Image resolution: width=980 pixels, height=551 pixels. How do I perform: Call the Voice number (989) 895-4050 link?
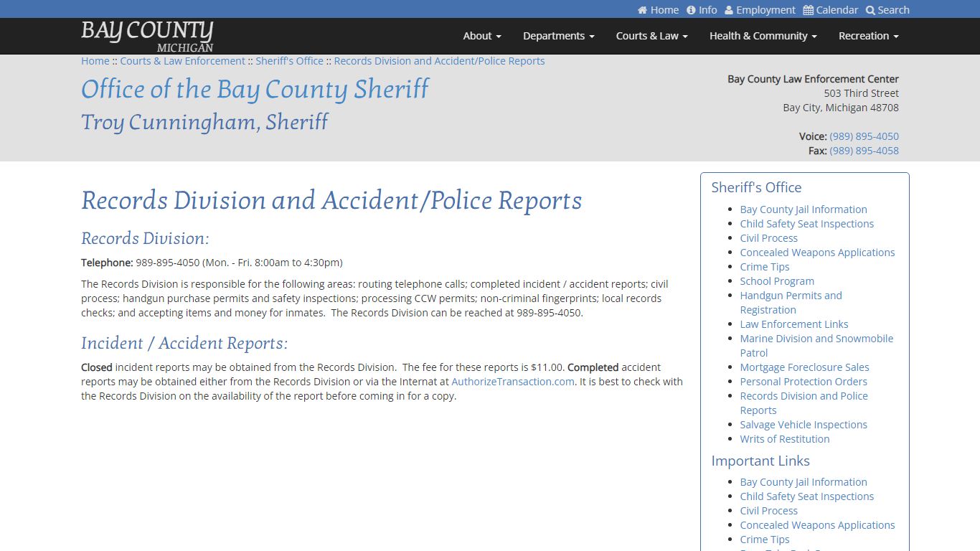point(864,136)
